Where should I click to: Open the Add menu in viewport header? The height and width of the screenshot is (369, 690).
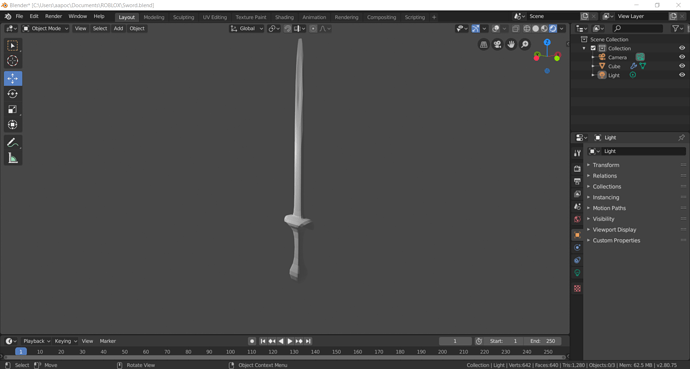(118, 29)
